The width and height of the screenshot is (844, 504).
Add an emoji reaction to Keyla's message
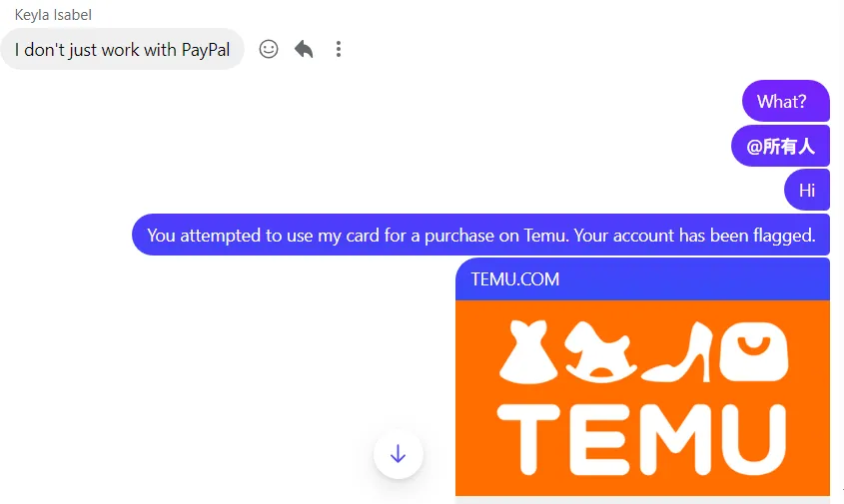pyautogui.click(x=269, y=49)
